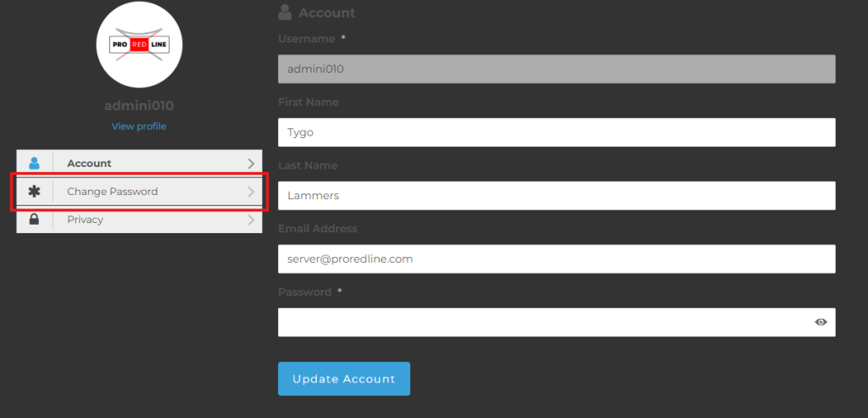Click inside the empty Password field
Viewport: 868px width, 418px height.
(x=556, y=322)
